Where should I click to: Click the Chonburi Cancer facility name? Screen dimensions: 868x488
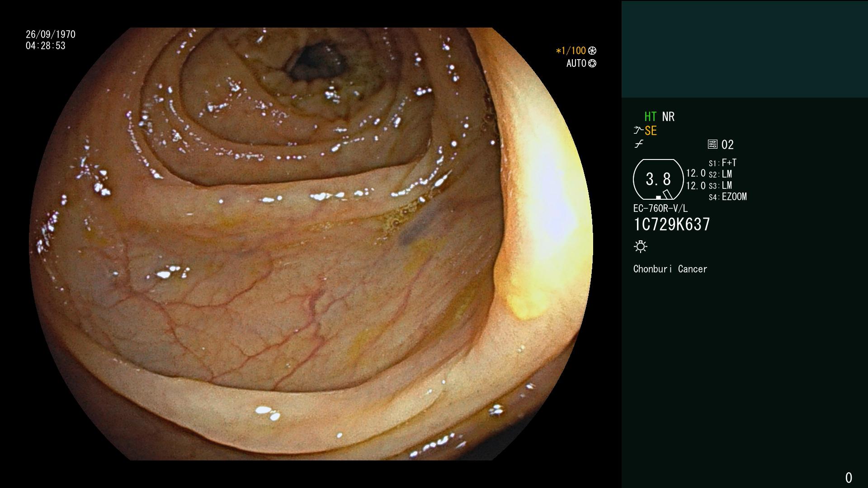(x=670, y=269)
